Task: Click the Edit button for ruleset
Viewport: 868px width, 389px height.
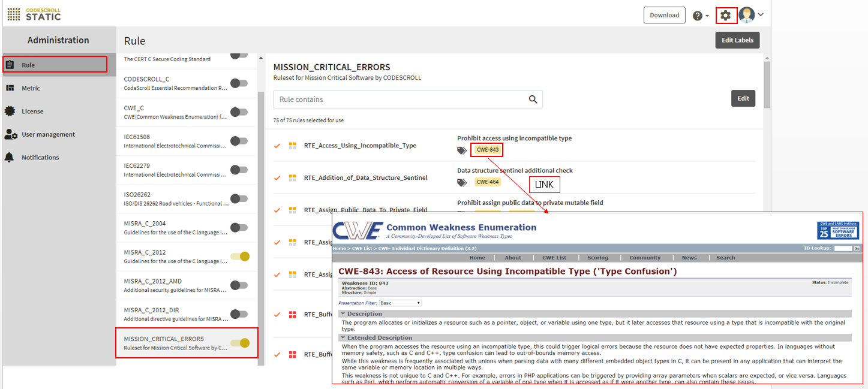Action: 743,98
